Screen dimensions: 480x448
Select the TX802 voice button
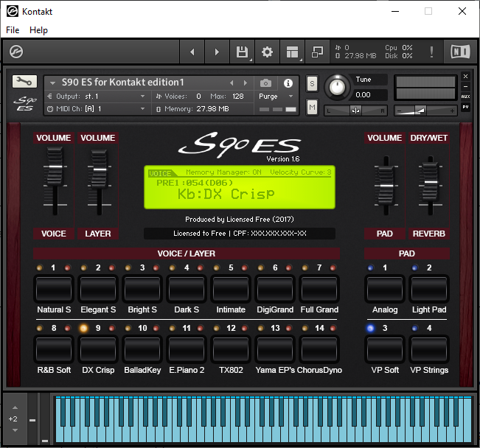coord(231,349)
